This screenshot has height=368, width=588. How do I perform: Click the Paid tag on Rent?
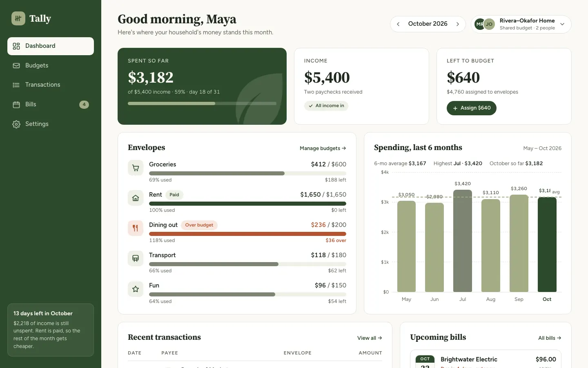174,195
